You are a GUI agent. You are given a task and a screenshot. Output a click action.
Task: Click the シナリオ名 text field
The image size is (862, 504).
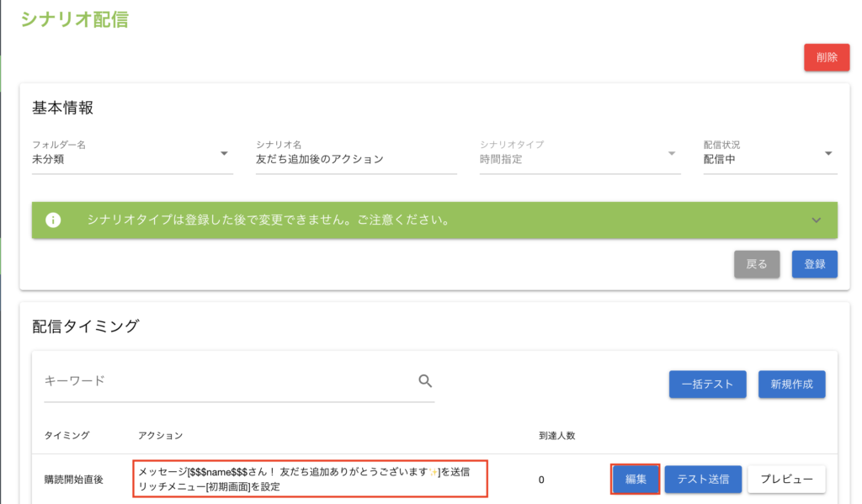[355, 159]
